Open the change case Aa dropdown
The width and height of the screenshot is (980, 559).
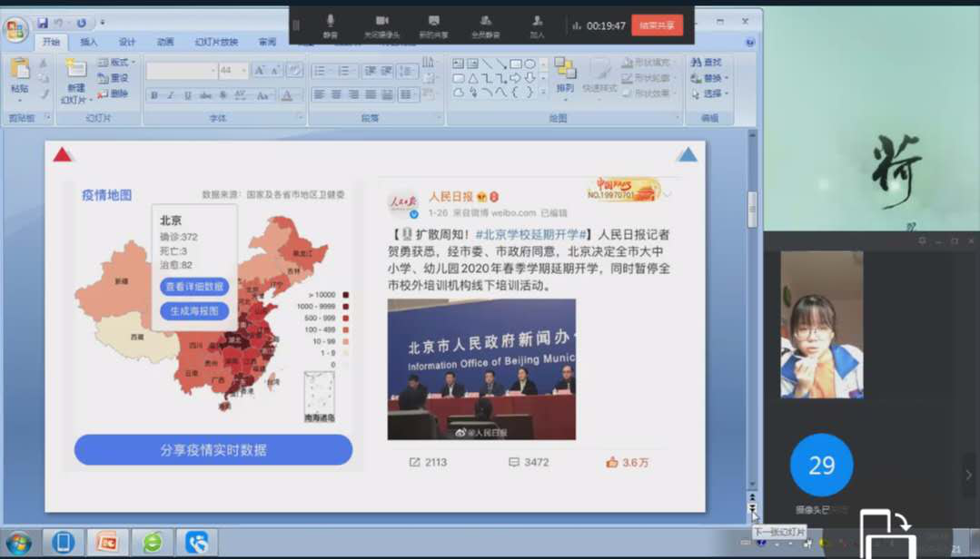[x=263, y=95]
